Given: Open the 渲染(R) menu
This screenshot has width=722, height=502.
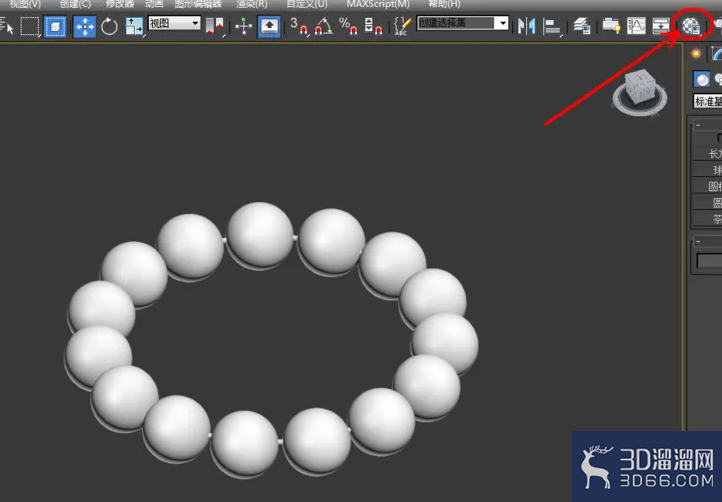Looking at the screenshot, I should [251, 4].
